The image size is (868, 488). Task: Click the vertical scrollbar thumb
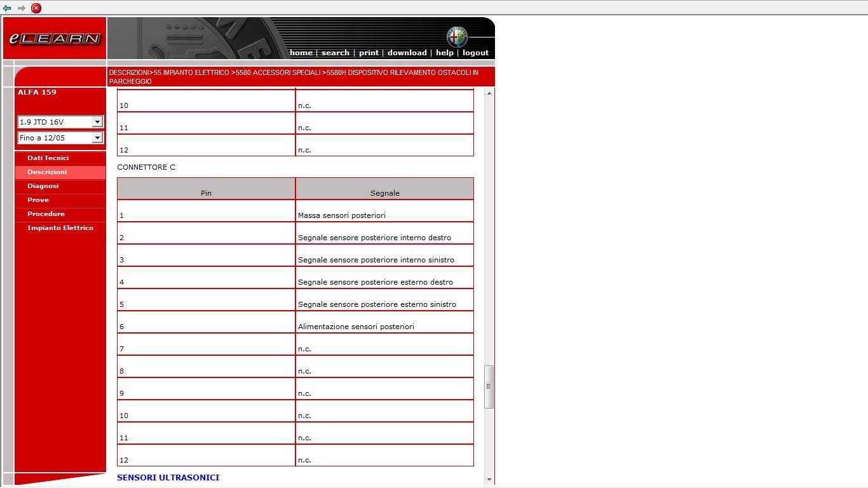point(489,386)
